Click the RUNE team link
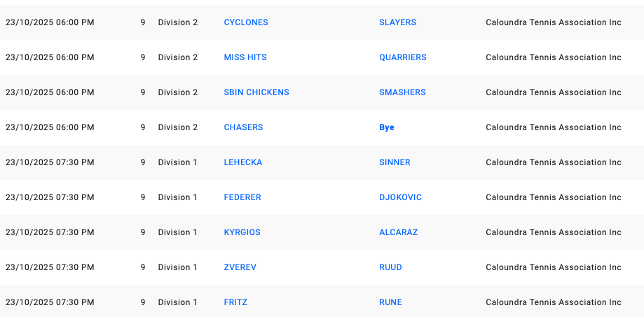This screenshot has height=317, width=644. [390, 302]
